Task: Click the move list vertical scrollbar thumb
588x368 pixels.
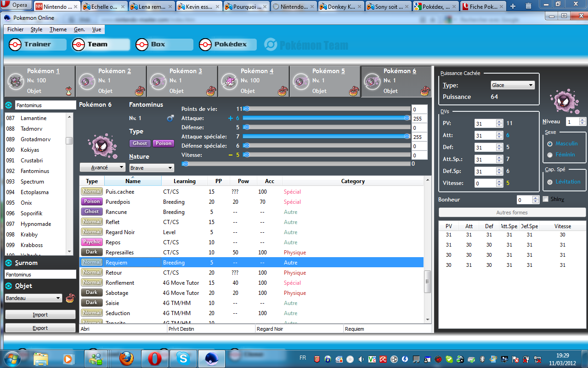Action: coord(427,282)
